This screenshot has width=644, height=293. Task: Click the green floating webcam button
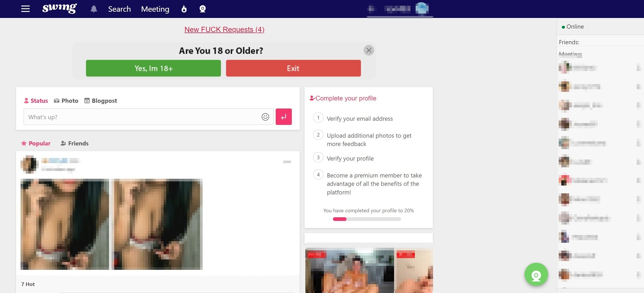coord(536,274)
